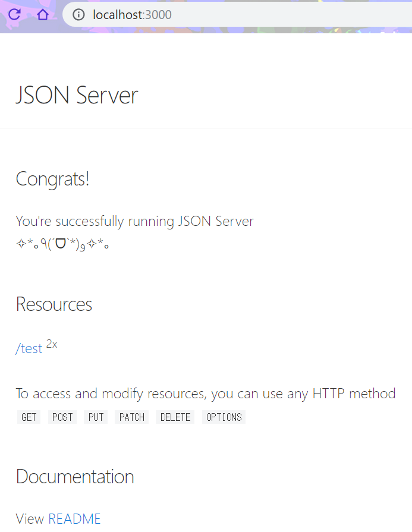Open the README documentation link
Screen dimensions: 412x532
[x=74, y=519]
